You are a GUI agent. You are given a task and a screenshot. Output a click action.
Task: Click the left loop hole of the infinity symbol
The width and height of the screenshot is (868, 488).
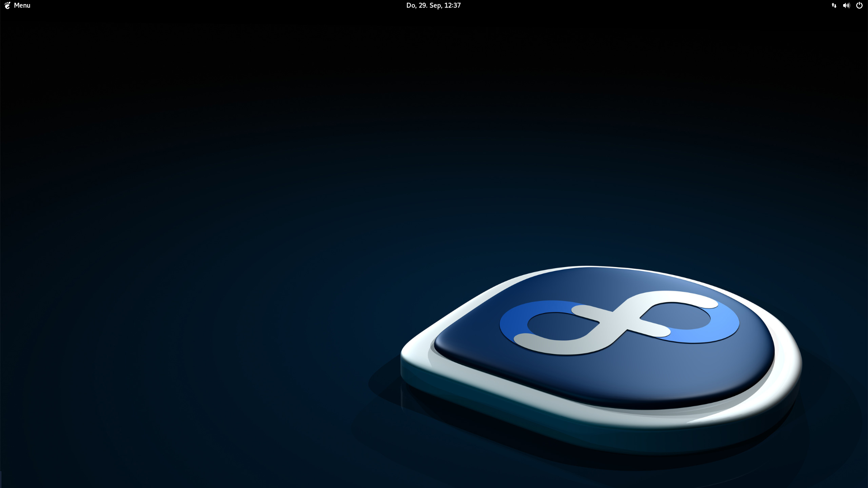tap(561, 325)
